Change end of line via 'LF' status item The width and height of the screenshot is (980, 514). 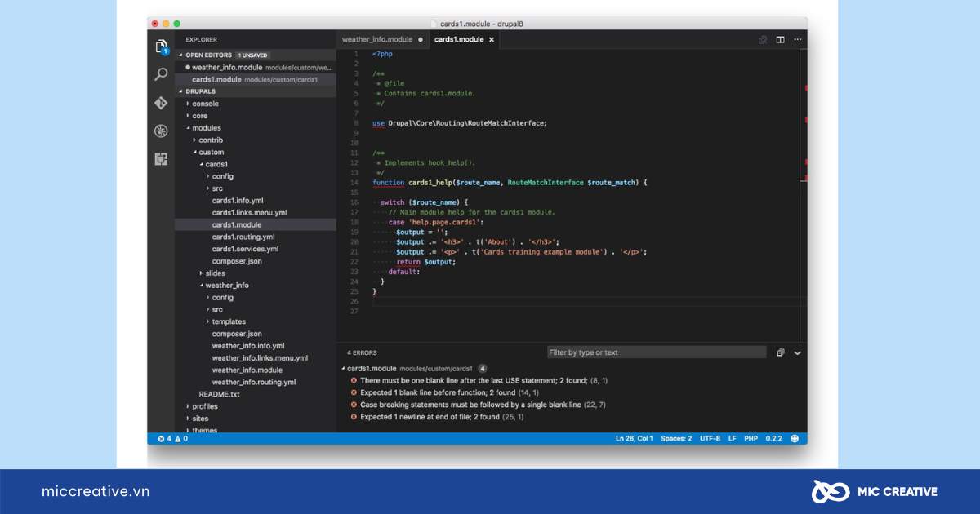732,438
